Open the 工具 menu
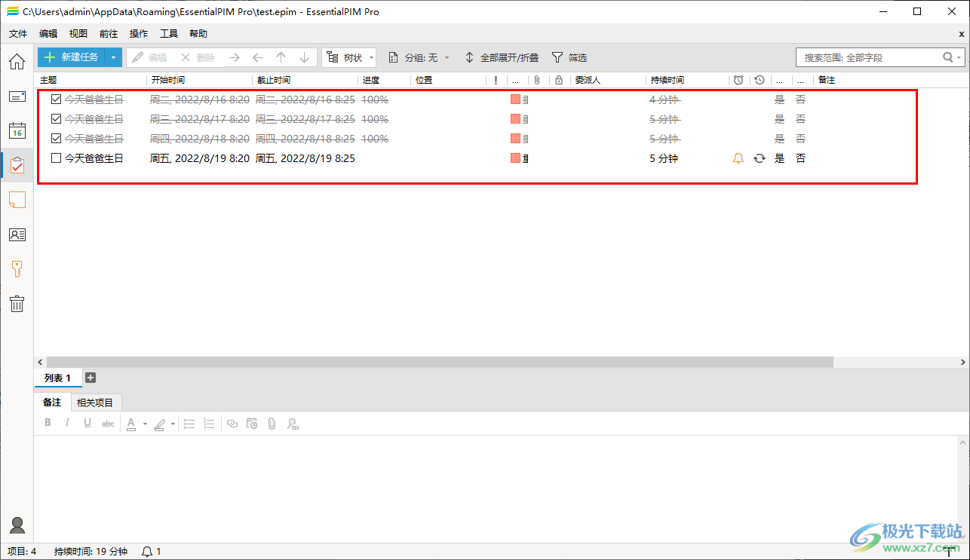The width and height of the screenshot is (970, 560). [x=169, y=34]
